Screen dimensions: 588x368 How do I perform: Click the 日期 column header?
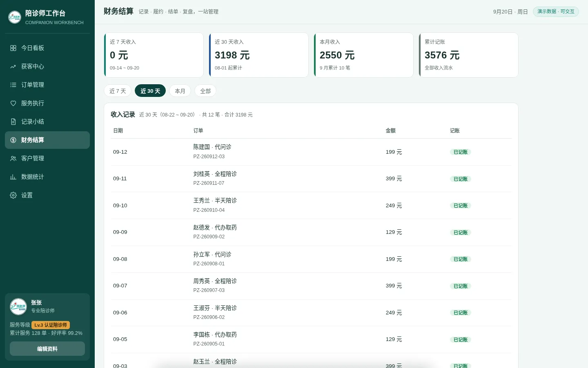pyautogui.click(x=118, y=131)
